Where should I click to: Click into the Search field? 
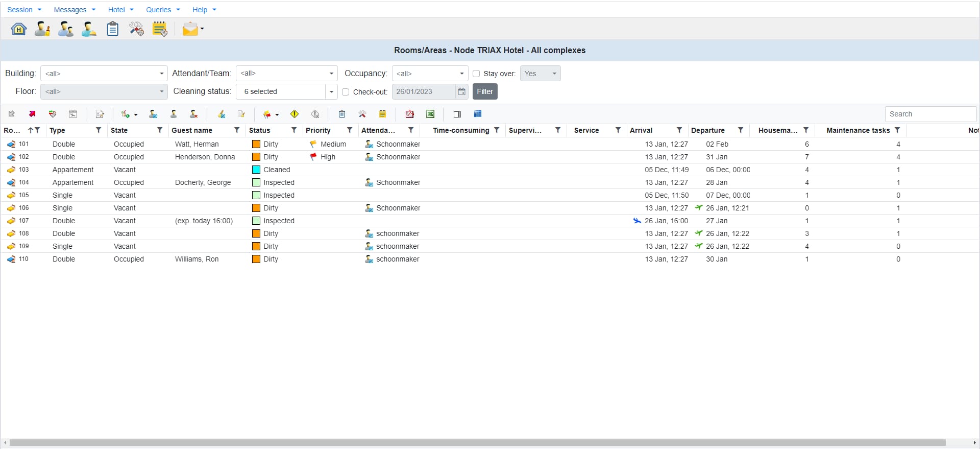pyautogui.click(x=930, y=114)
